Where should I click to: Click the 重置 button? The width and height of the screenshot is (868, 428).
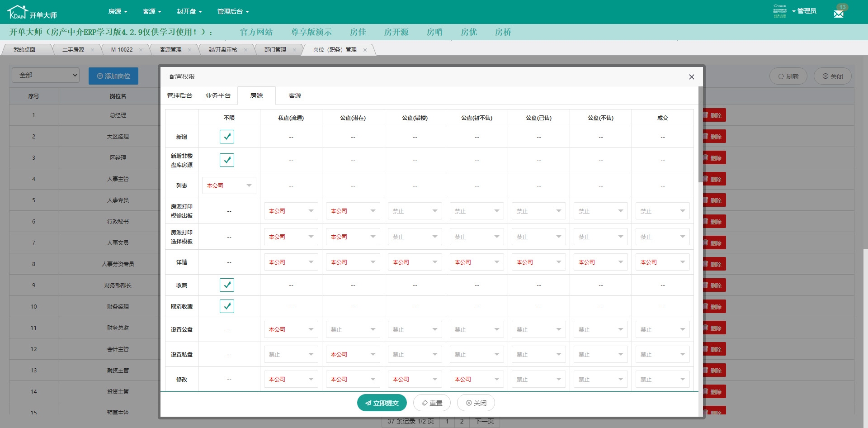(432, 403)
